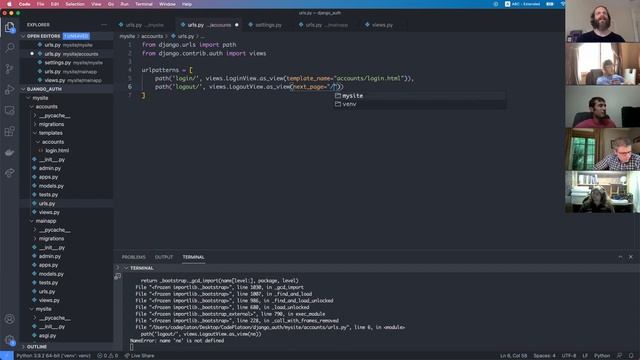
Task: Open apps.py under mainapp folder
Action: (x=48, y=265)
